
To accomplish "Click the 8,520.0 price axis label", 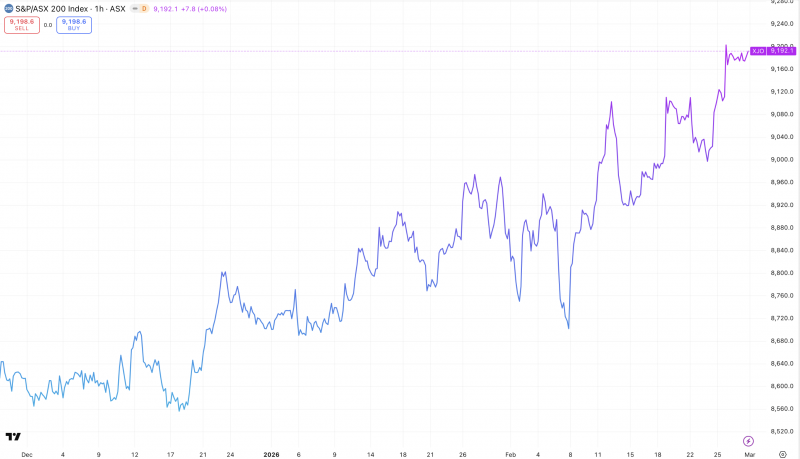I will 782,431.
